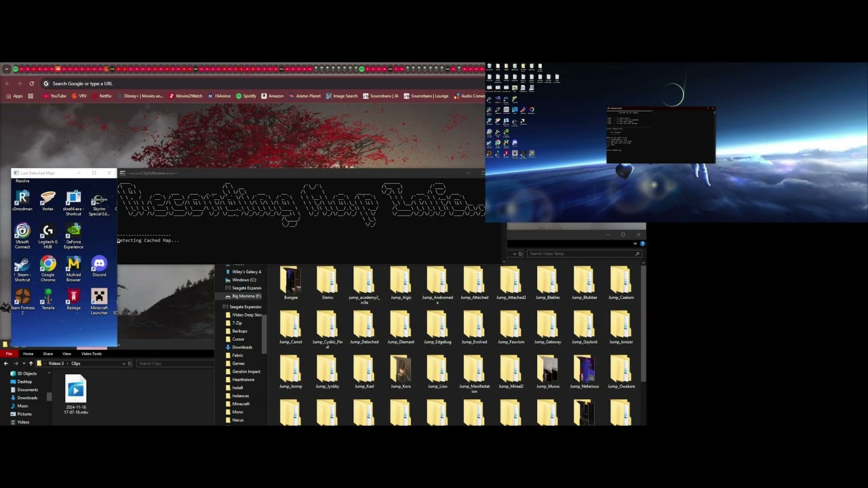The height and width of the screenshot is (488, 868).
Task: Switch to the Home ribbon tab
Action: (28, 354)
